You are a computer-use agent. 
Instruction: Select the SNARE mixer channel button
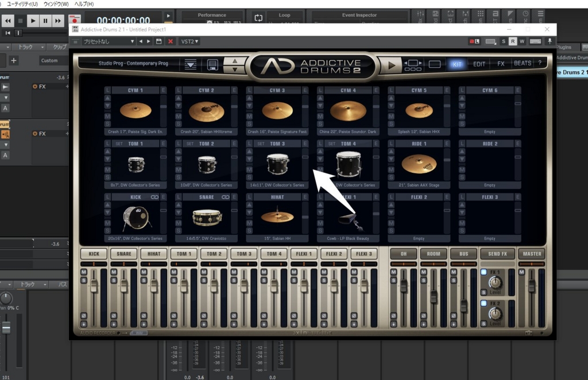124,254
